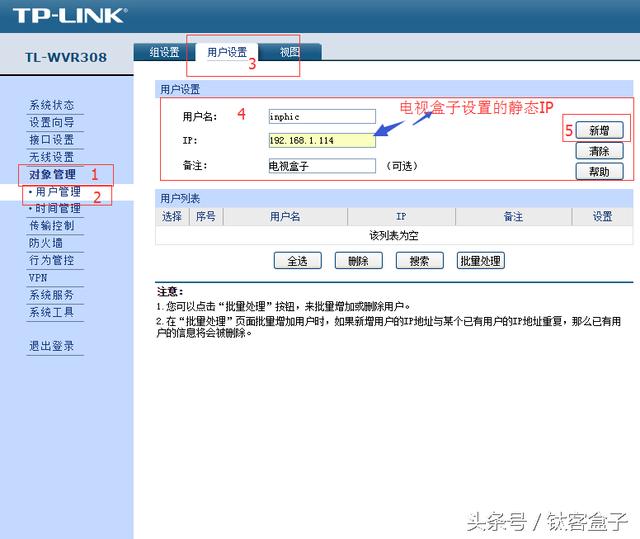Click the 用户列表 section title
The image size is (640, 539).
coord(180,199)
